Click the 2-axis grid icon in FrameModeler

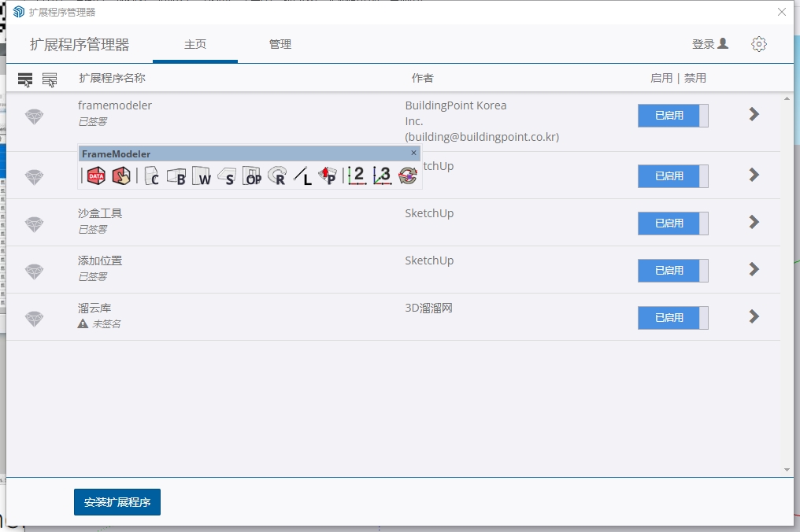[x=357, y=176]
